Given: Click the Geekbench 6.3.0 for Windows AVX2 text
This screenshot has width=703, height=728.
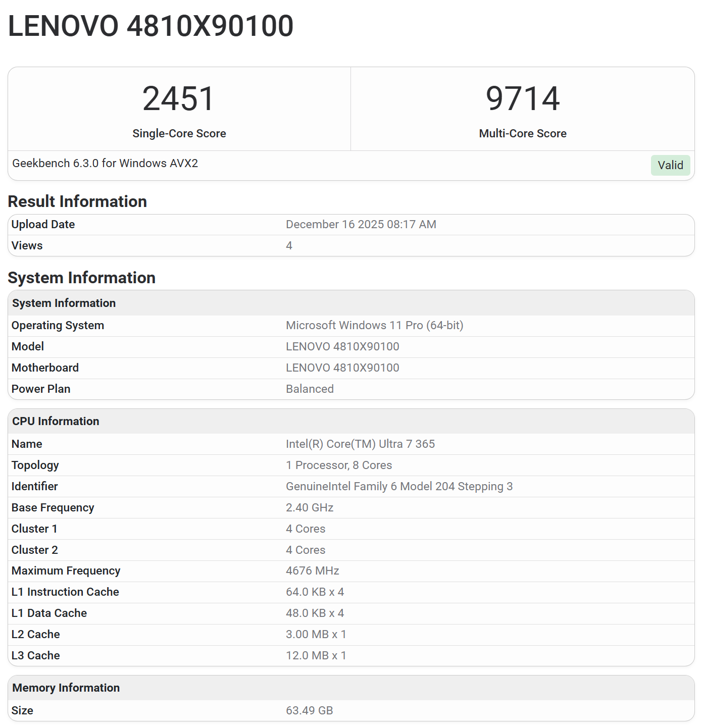Looking at the screenshot, I should (105, 164).
